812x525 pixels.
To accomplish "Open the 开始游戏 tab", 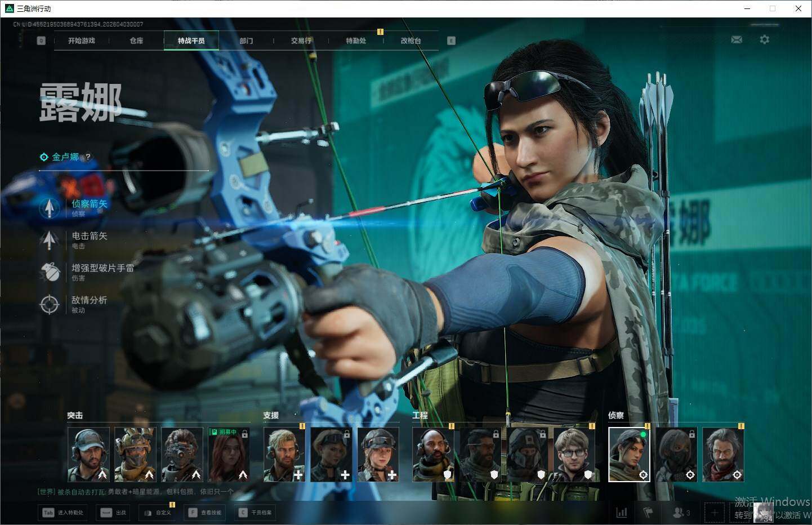I will 82,41.
